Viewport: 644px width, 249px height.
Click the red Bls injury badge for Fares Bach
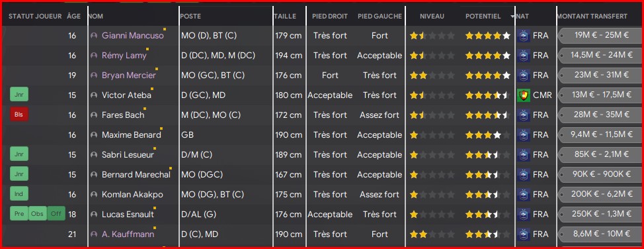point(19,115)
